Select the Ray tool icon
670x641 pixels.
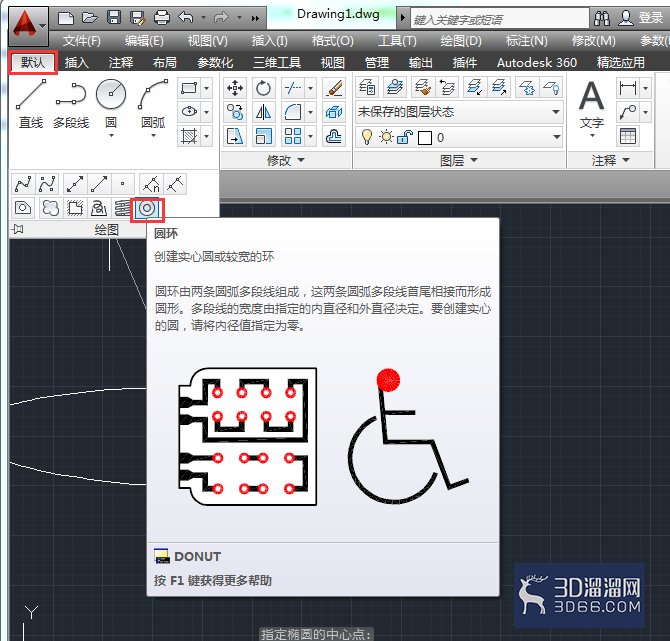(99, 184)
